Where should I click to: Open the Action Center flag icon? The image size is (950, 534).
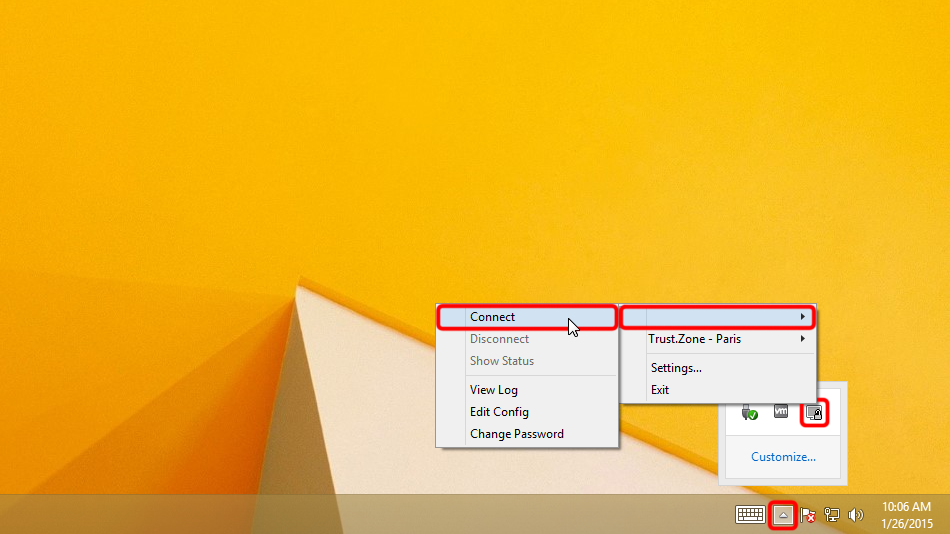coord(808,515)
